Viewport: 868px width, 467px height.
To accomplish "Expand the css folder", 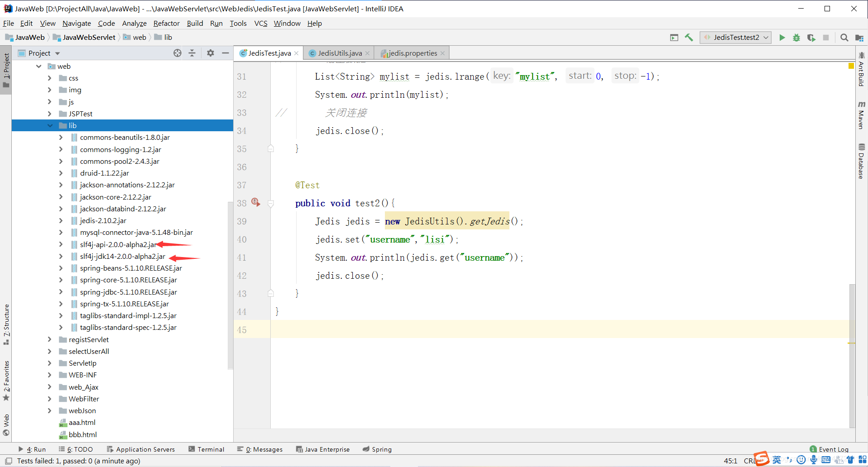I will (50, 78).
